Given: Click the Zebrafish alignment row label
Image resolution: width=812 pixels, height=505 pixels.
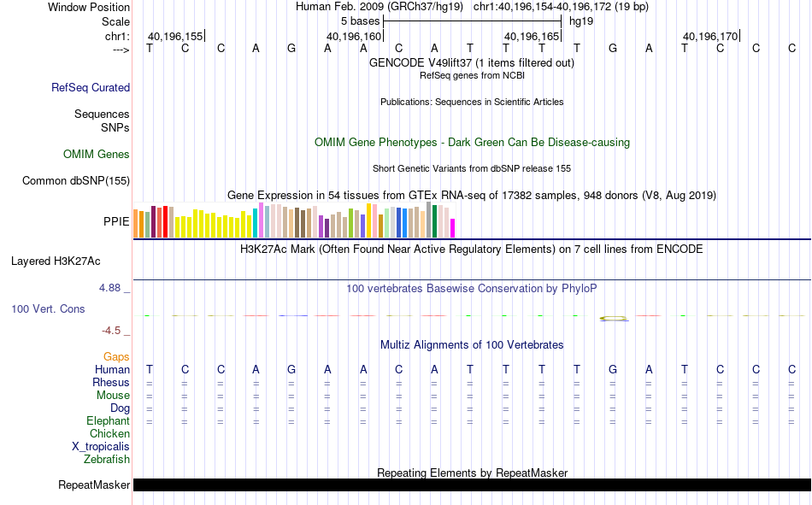Looking at the screenshot, I should pyautogui.click(x=107, y=460).
